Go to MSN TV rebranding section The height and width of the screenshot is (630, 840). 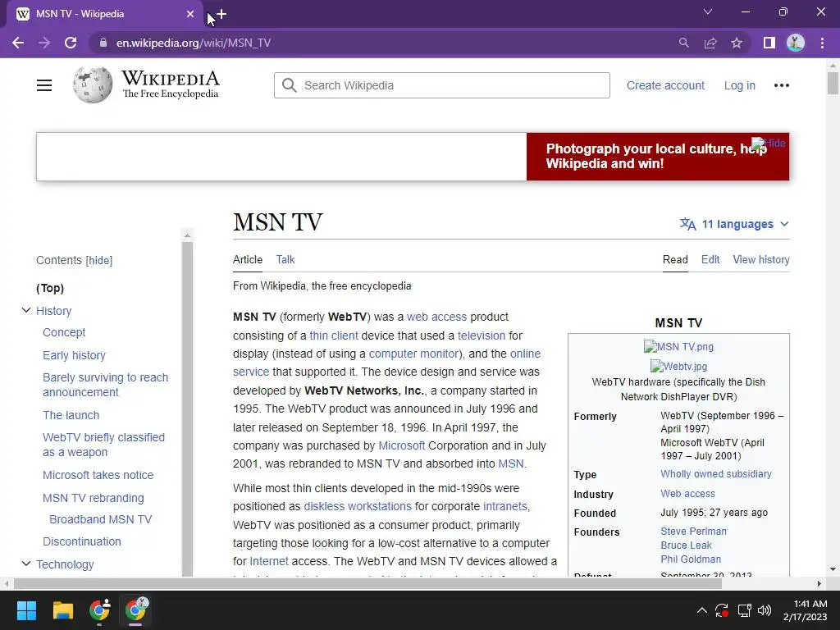tap(94, 498)
